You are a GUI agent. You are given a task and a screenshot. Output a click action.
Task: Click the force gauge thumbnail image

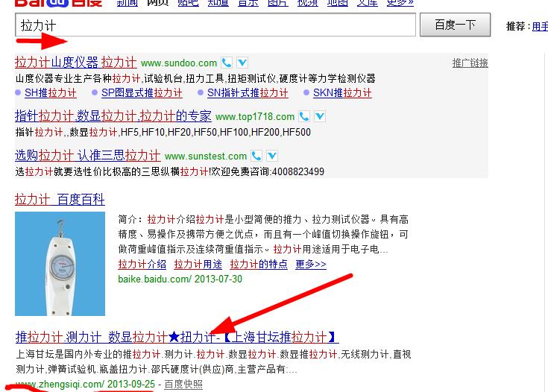coord(60,264)
